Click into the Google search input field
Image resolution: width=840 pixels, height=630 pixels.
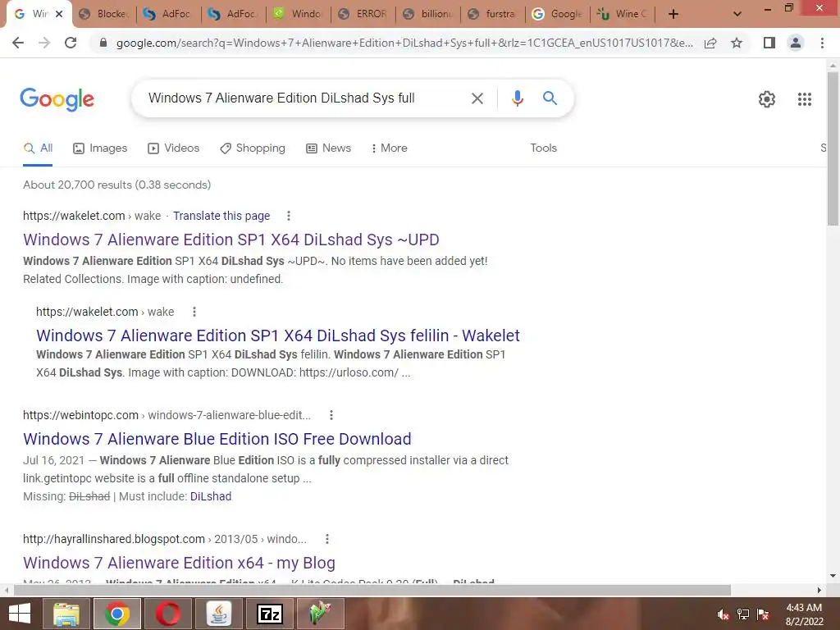click(x=305, y=98)
